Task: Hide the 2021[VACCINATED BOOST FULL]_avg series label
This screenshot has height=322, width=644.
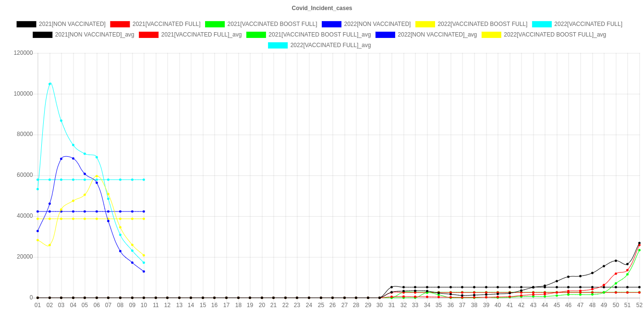Action: (319, 35)
